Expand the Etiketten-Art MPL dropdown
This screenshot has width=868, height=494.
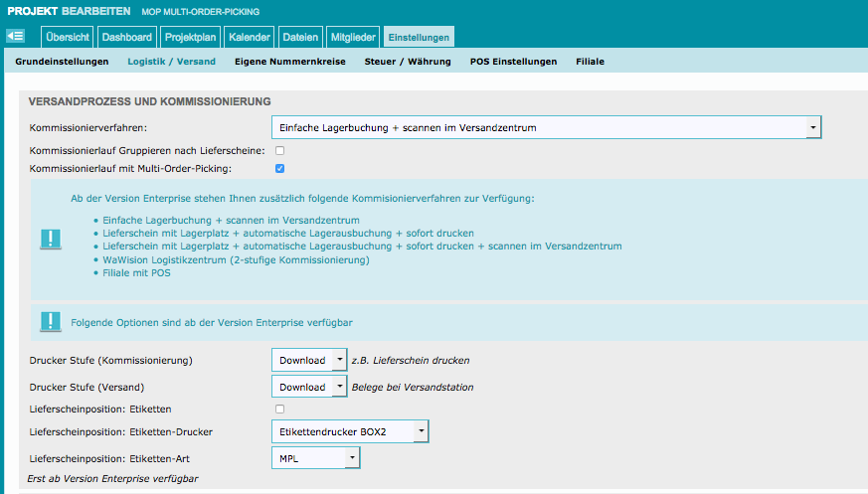click(315, 457)
